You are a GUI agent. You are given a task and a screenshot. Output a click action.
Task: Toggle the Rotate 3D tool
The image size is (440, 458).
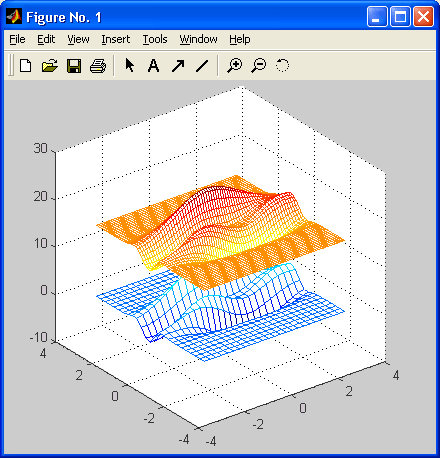point(282,65)
